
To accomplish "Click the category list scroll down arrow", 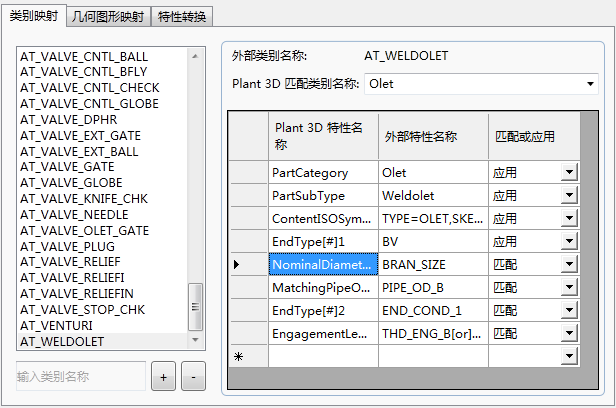I will tap(195, 340).
